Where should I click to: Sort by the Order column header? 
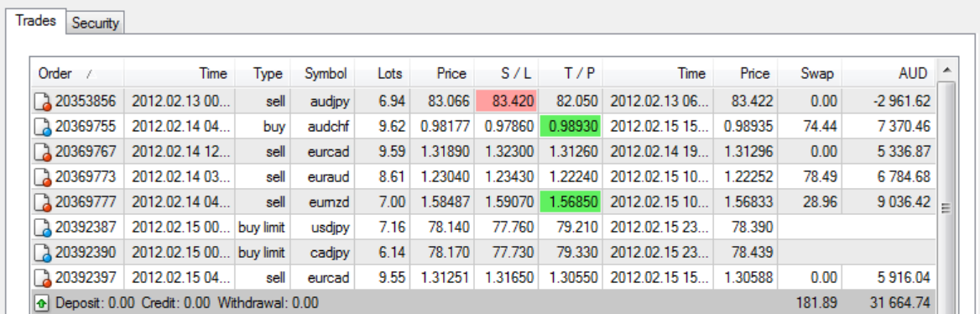77,73
